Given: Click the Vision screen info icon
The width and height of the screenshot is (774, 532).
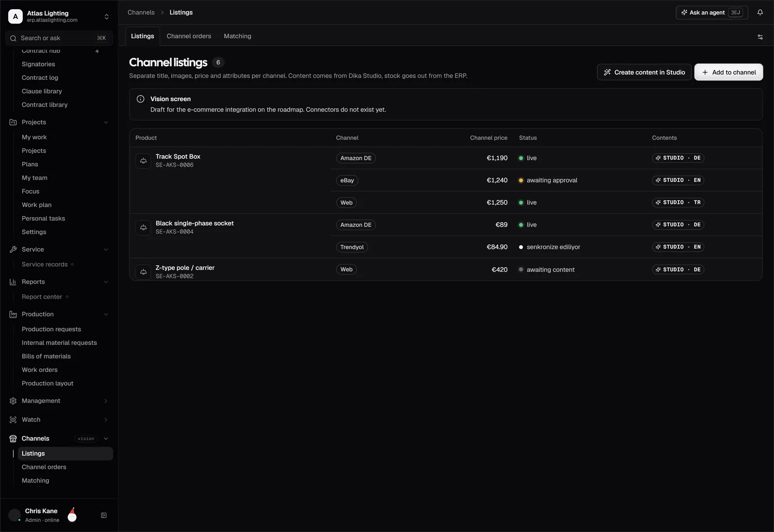Looking at the screenshot, I should coord(140,99).
